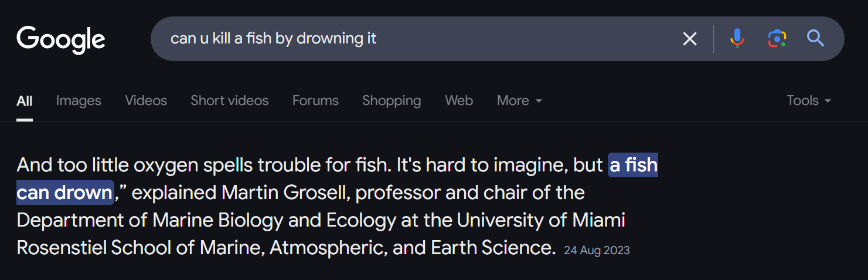This screenshot has height=280, width=868.
Task: Open the Shopping results tab
Action: click(x=392, y=101)
